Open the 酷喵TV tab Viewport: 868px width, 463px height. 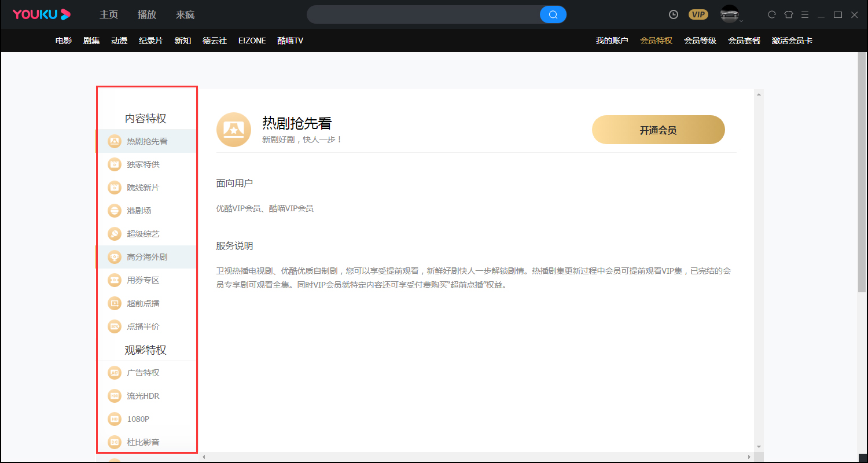(290, 40)
